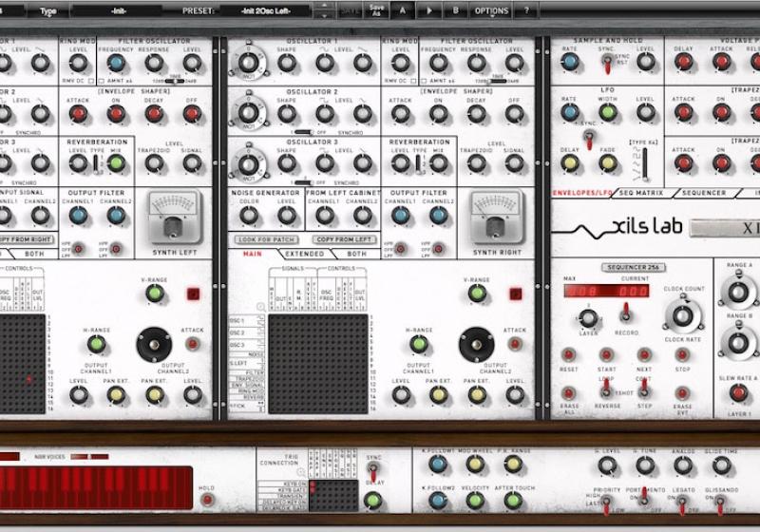Image resolution: width=760 pixels, height=532 pixels.
Task: Open the SEQ MATRIX tab
Action: 641,193
